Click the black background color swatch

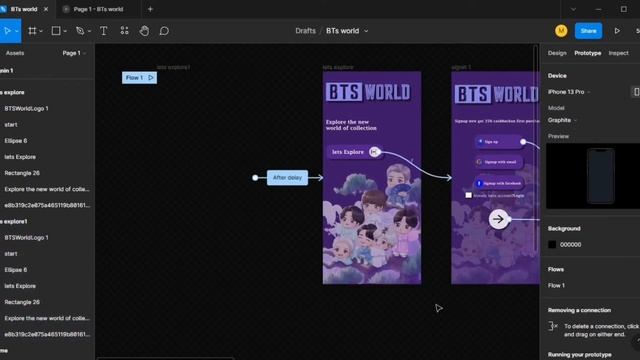point(552,244)
